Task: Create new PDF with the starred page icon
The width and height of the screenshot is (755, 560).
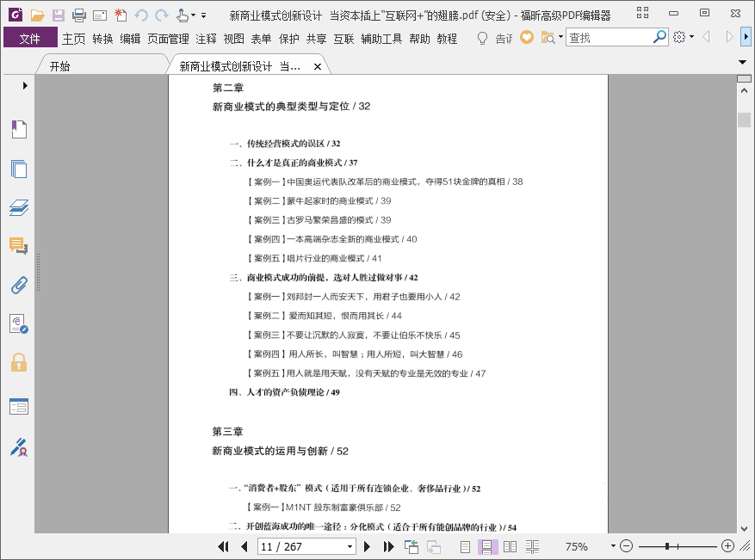Action: click(x=121, y=15)
